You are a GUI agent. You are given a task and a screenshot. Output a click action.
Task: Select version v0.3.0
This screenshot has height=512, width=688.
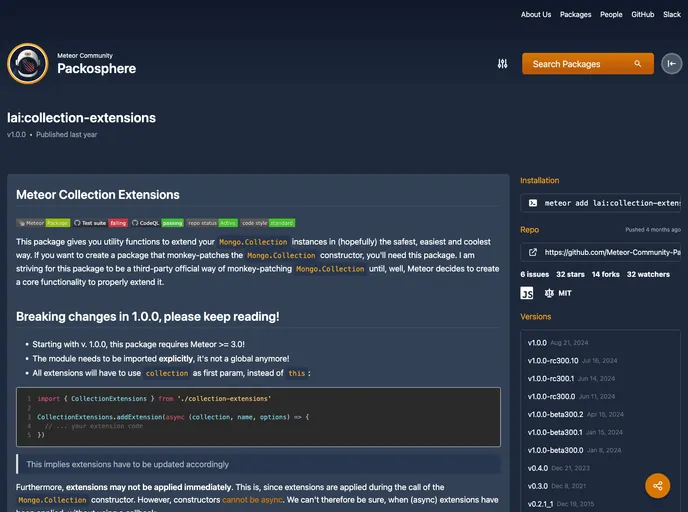556,486
